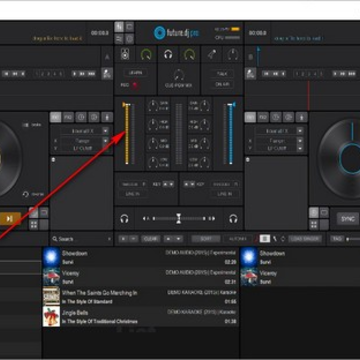This screenshot has width=360, height=360.
Task: Click the deck A low EQ knob
Action: click(x=153, y=162)
